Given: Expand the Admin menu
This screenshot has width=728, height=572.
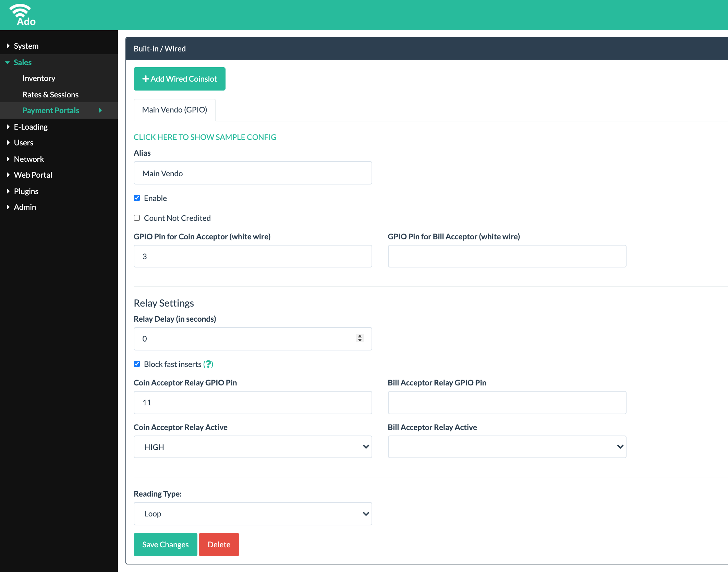Looking at the screenshot, I should pos(59,207).
